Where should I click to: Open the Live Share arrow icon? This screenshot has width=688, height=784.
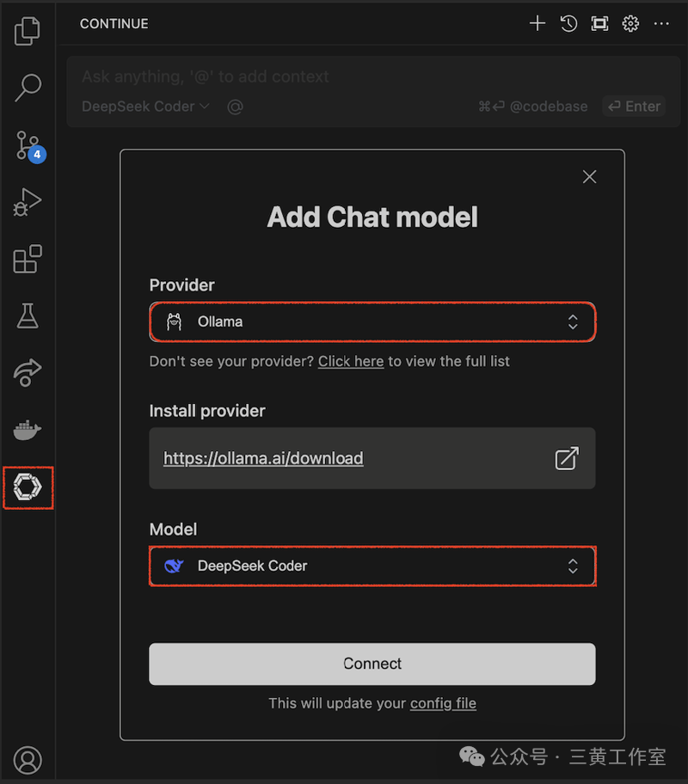click(28, 372)
